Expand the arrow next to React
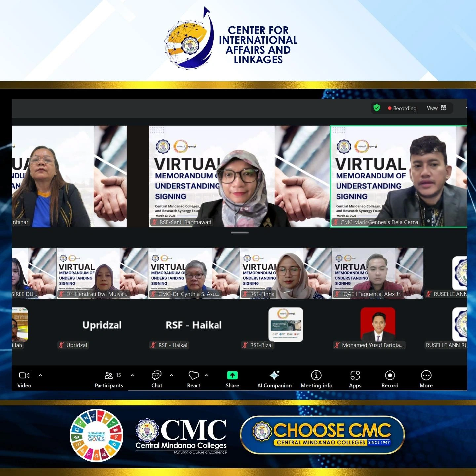Viewport: 476px width, 476px height. coord(206,375)
